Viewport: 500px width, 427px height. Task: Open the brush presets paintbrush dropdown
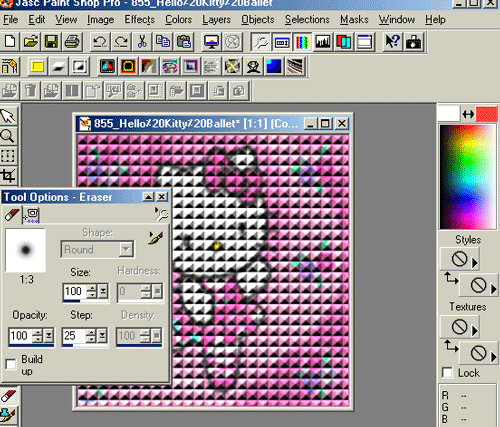tap(156, 237)
